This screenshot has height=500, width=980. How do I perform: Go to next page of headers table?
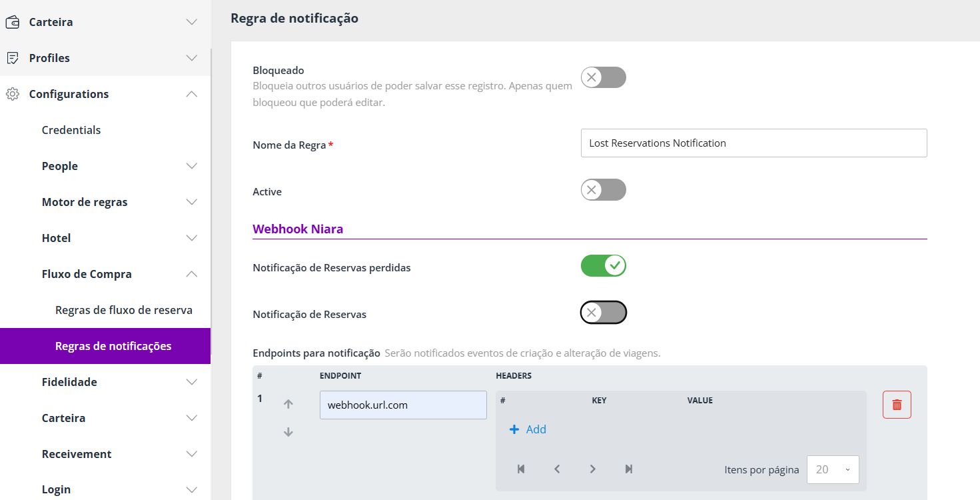(x=593, y=469)
